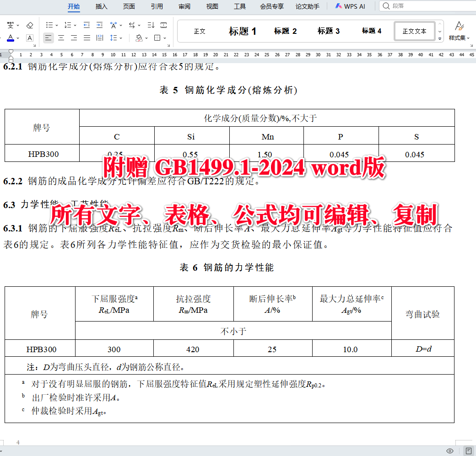Apply the 正文 style
This screenshot has height=456, width=476.
(x=200, y=31)
